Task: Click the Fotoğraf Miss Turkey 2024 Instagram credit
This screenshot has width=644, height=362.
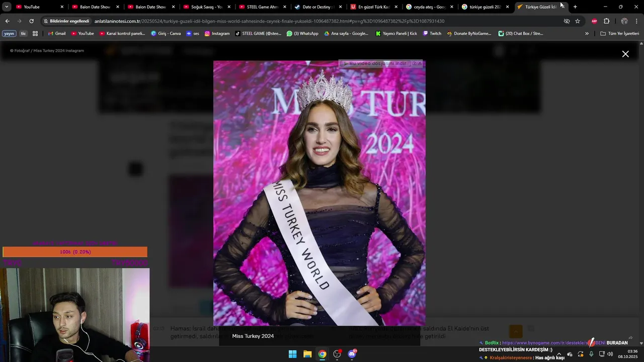Action: tap(47, 51)
